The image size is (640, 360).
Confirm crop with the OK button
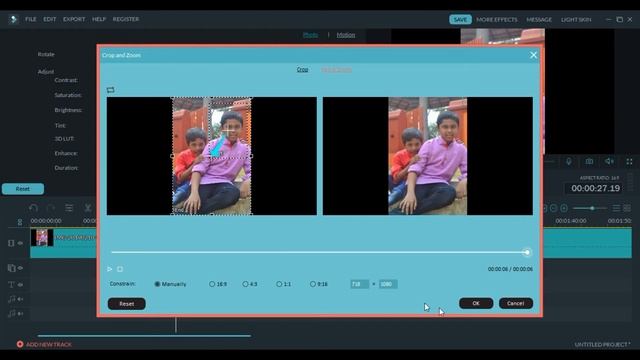click(476, 303)
